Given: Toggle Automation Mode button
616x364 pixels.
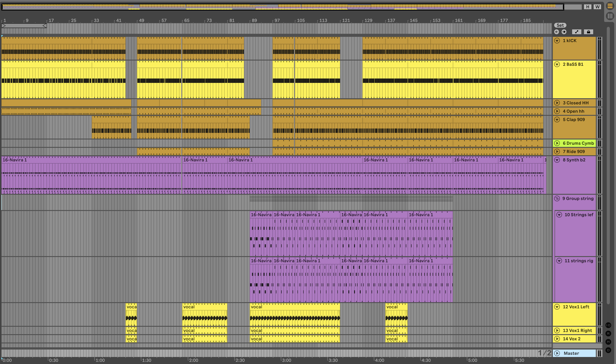Looking at the screenshot, I should (577, 32).
